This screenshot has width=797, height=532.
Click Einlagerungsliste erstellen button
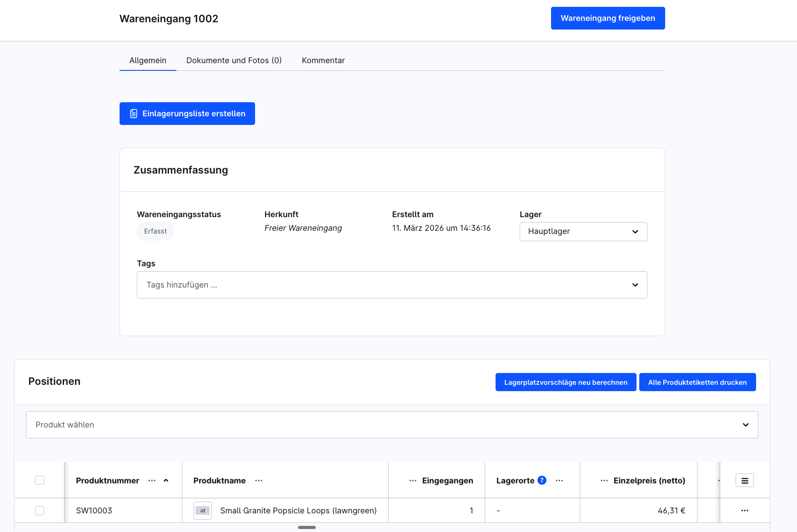(187, 114)
